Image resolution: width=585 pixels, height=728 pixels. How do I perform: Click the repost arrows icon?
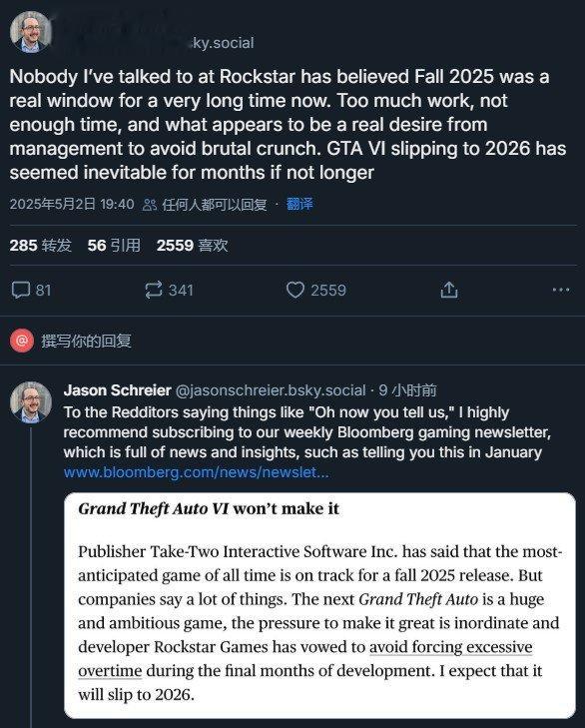[153, 291]
